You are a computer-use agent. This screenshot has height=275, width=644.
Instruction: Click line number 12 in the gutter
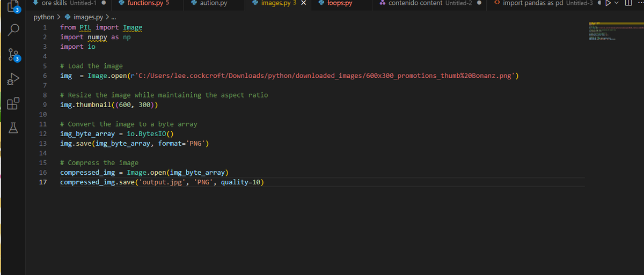coord(43,134)
